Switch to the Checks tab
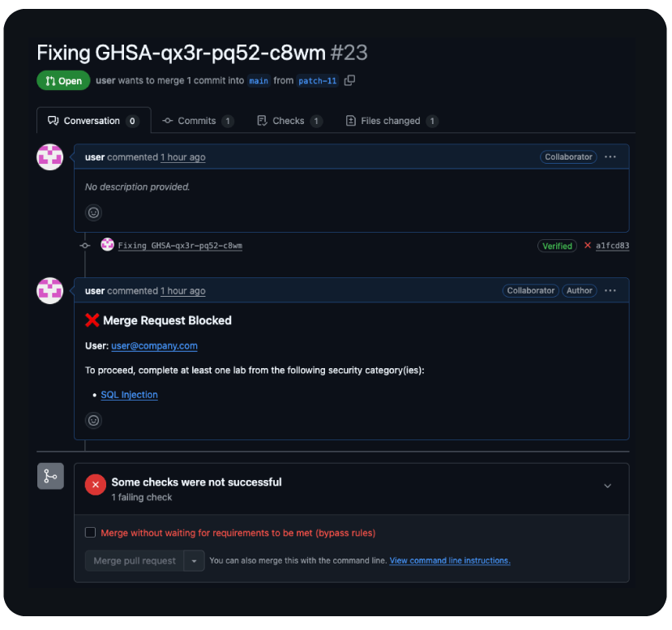The width and height of the screenshot is (672, 630). click(289, 121)
